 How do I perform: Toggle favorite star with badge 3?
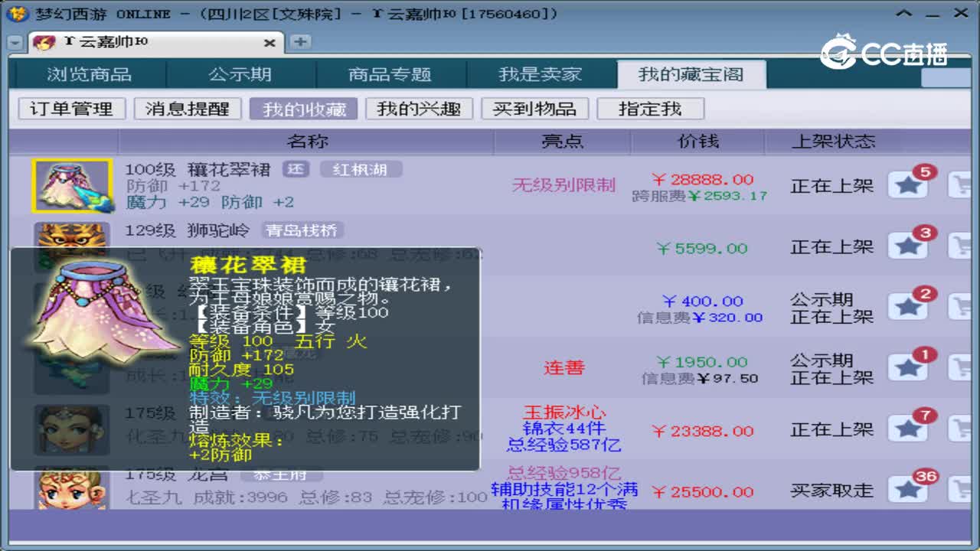click(908, 246)
